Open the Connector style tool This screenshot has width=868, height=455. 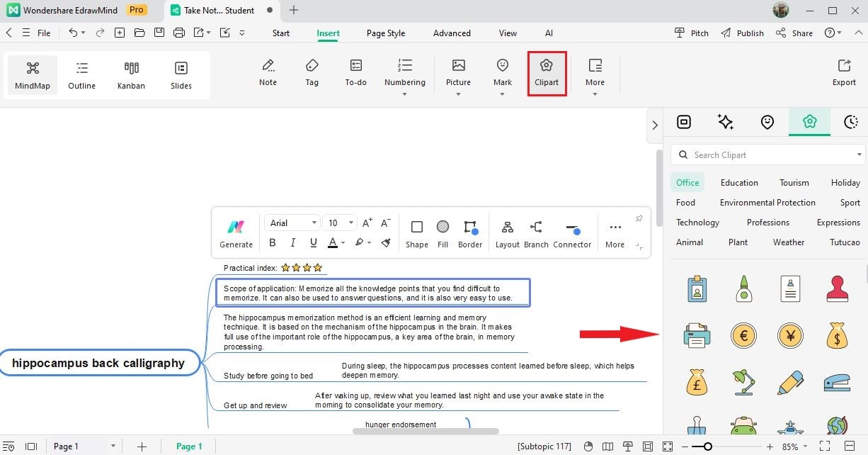coord(572,234)
